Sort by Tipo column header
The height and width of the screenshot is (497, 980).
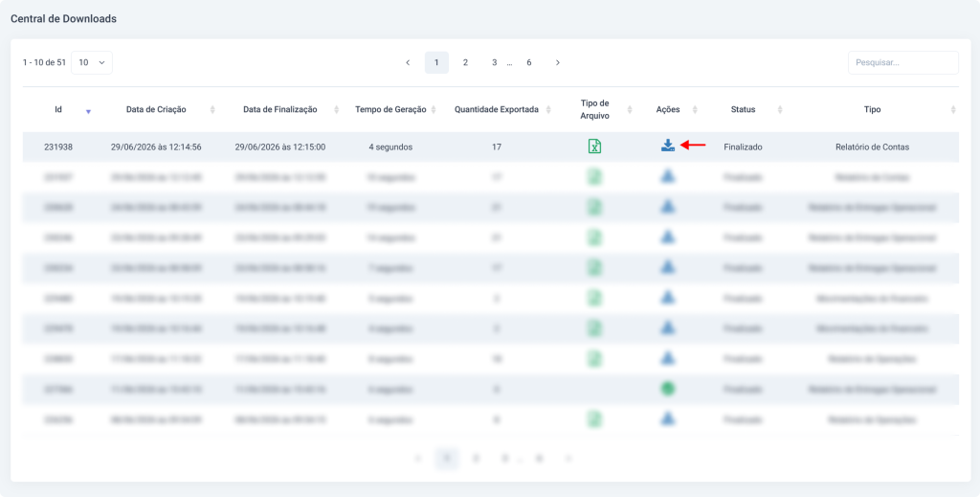tap(952, 109)
